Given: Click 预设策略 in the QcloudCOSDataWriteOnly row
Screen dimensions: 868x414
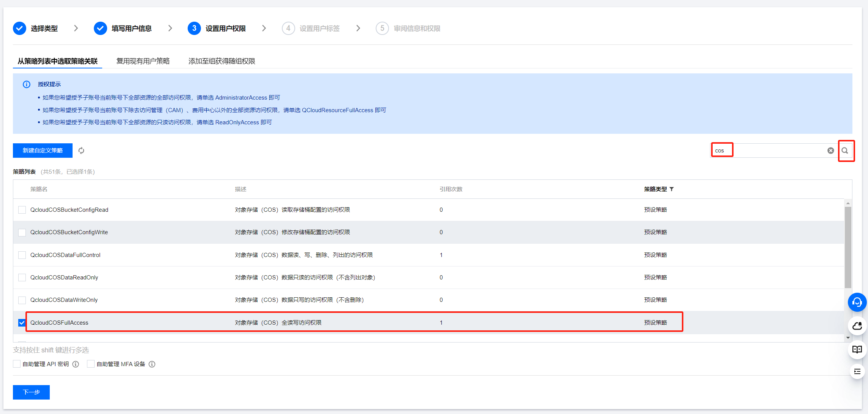Looking at the screenshot, I should (x=655, y=300).
